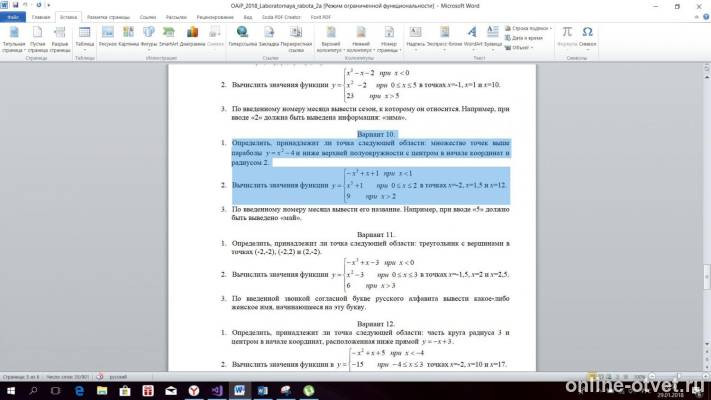Open the Нижний колонтитул footer menu
The image size is (711, 400).
[x=361, y=39]
